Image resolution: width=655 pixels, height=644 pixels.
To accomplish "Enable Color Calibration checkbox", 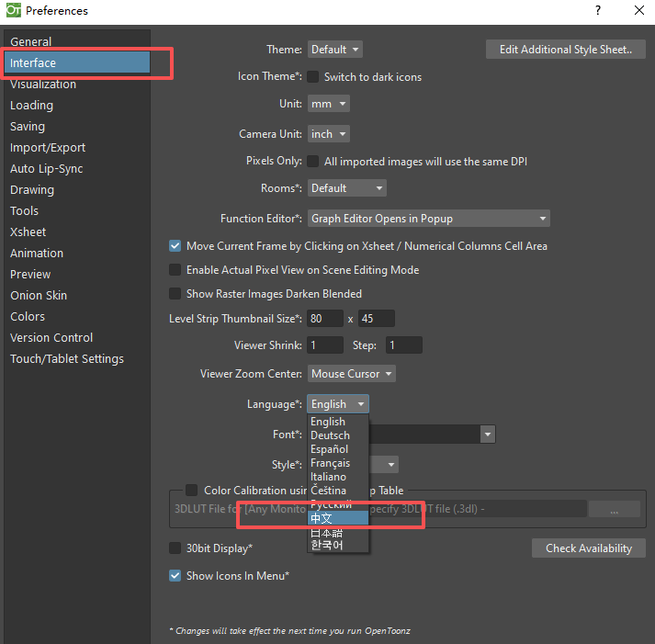I will (x=191, y=490).
